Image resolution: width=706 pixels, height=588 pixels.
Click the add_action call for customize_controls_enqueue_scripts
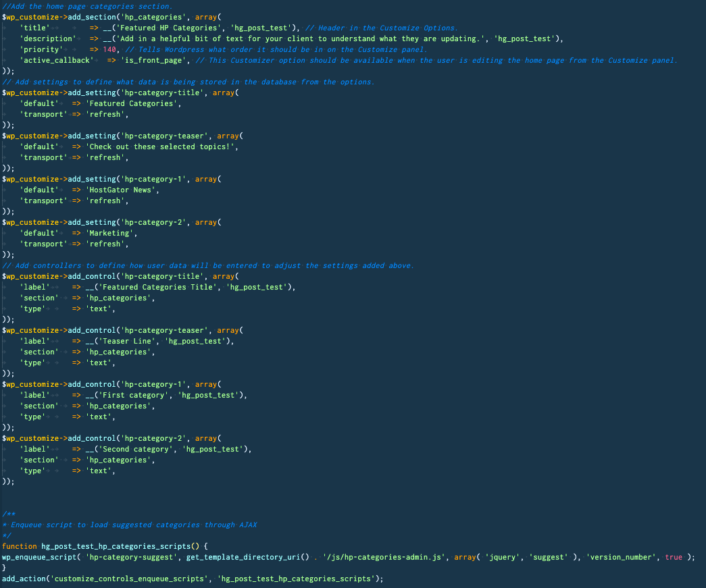pyautogui.click(x=24, y=579)
